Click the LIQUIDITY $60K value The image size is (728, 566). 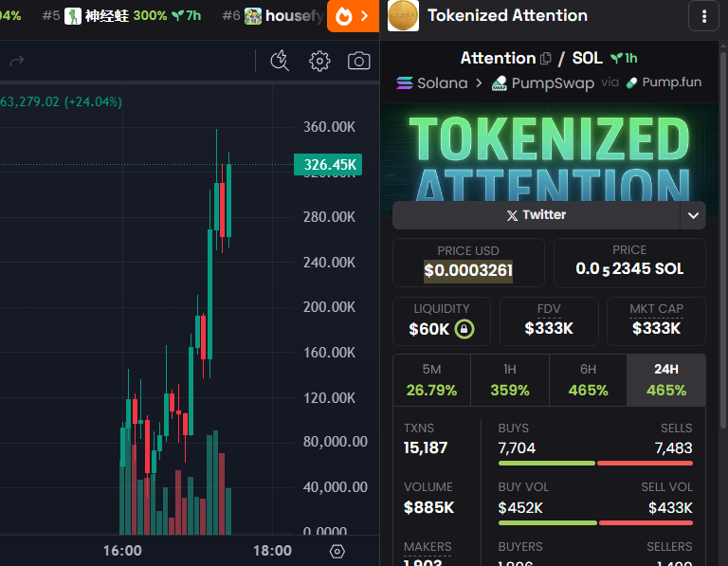(x=429, y=329)
